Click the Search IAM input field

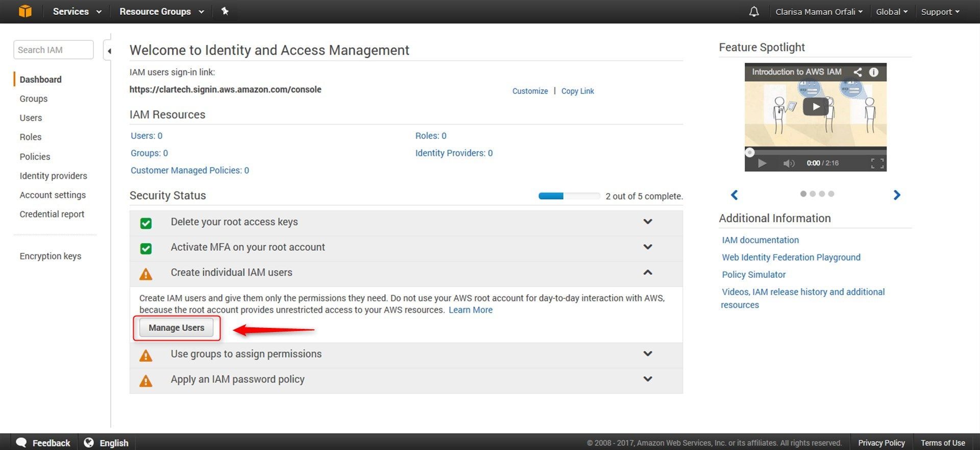tap(54, 50)
